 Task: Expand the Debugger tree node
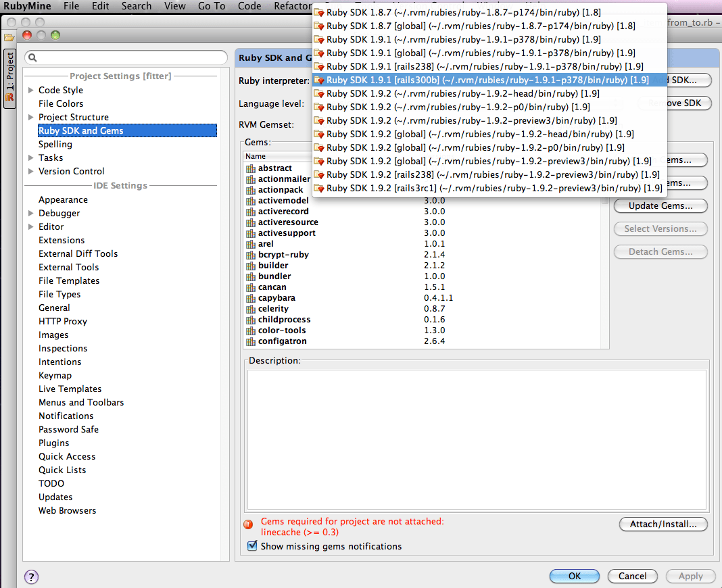pyautogui.click(x=31, y=213)
